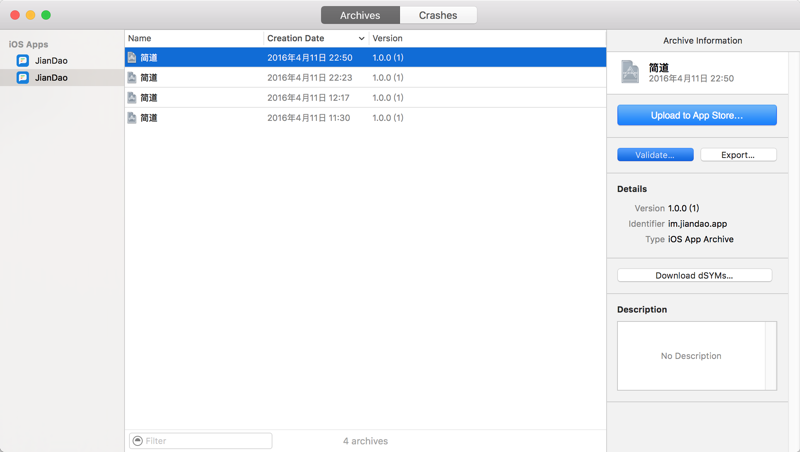Click archive file icon in 12:17 row
800x452 pixels.
(132, 97)
